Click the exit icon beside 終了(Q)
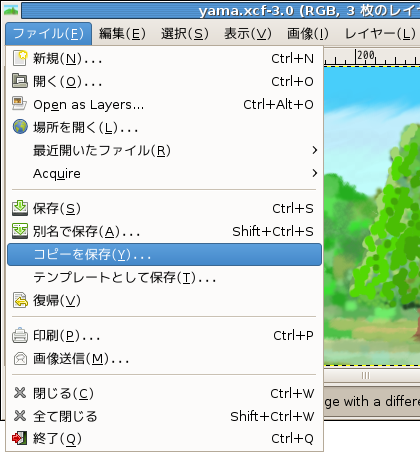 click(x=20, y=438)
